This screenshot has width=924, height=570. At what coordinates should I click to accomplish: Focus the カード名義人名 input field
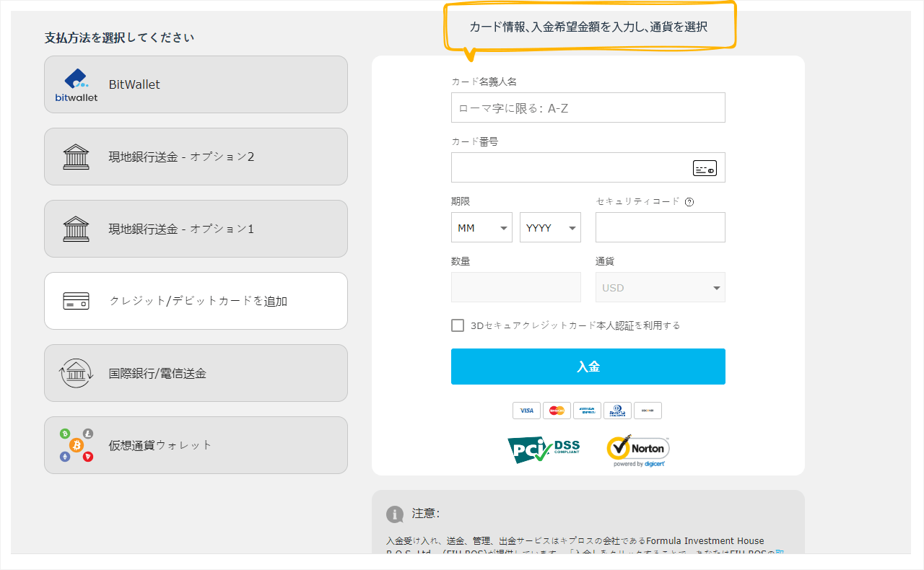(588, 108)
